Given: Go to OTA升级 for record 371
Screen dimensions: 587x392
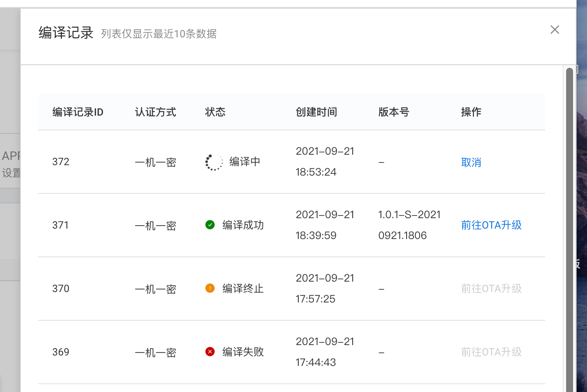Looking at the screenshot, I should pos(491,225).
